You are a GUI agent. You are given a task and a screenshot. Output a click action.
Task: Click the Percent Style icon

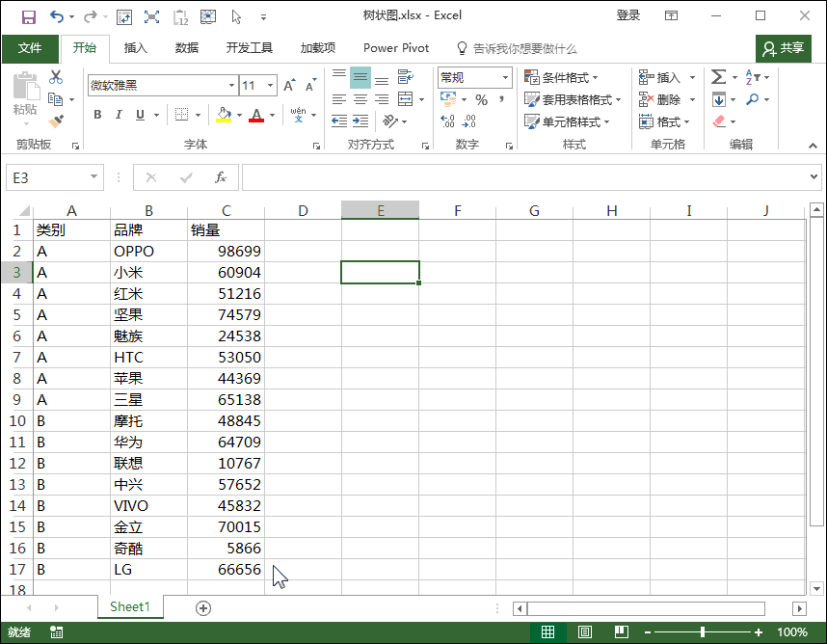point(481,99)
